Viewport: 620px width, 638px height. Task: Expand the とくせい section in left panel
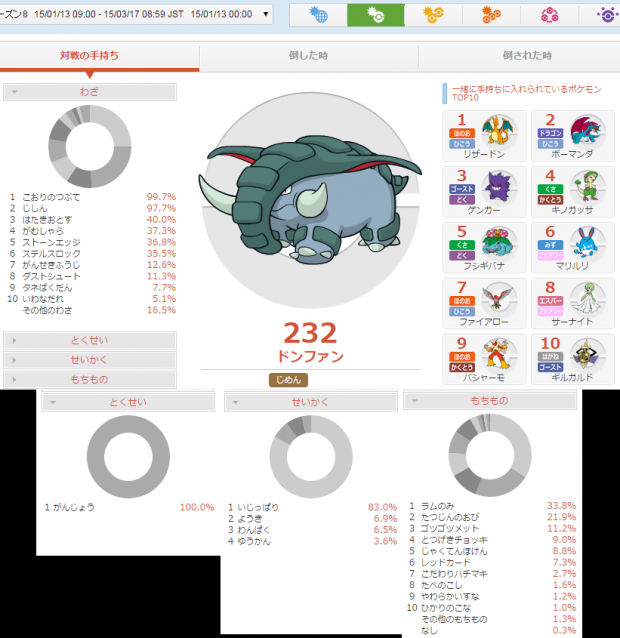click(90, 340)
